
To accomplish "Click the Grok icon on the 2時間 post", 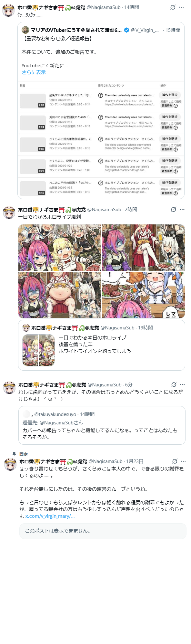I will click(x=174, y=209).
